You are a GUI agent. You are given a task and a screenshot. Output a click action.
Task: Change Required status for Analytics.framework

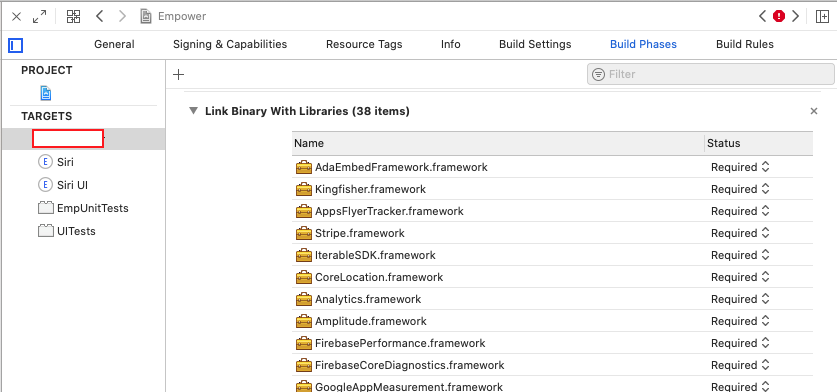click(x=741, y=299)
